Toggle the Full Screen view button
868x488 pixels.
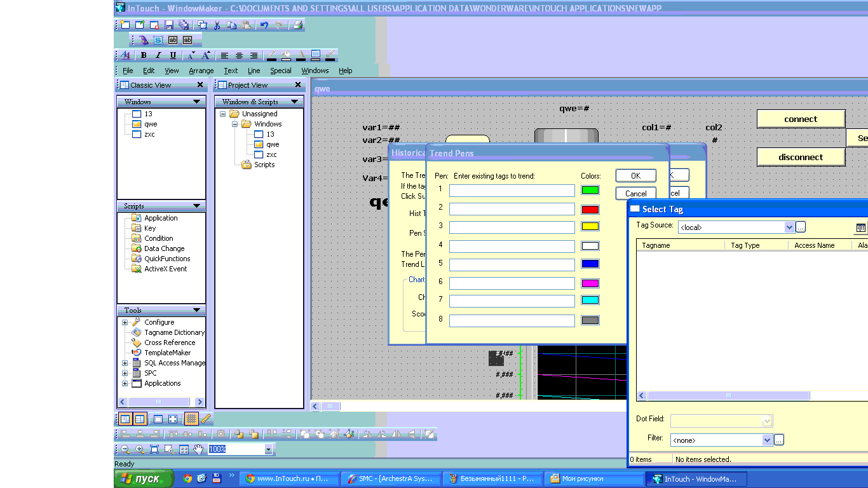[x=172, y=419]
